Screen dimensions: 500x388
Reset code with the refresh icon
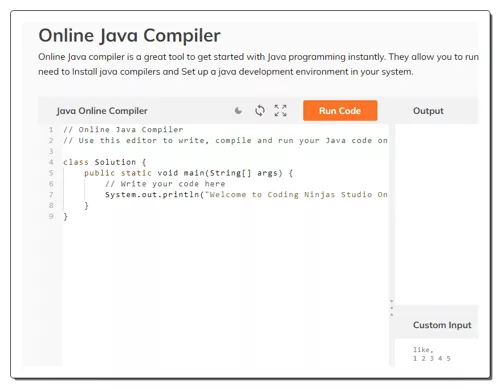click(x=260, y=111)
